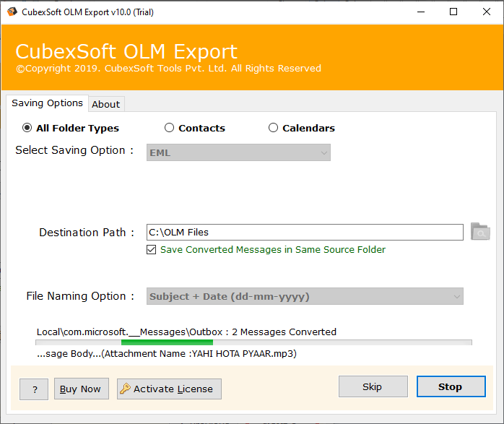
Task: Switch to the About tab
Action: 106,105
